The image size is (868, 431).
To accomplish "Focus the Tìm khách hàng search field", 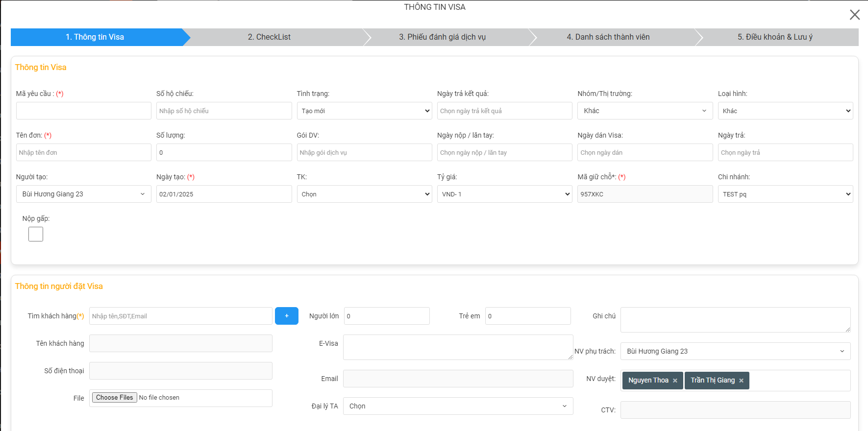I will (180, 316).
